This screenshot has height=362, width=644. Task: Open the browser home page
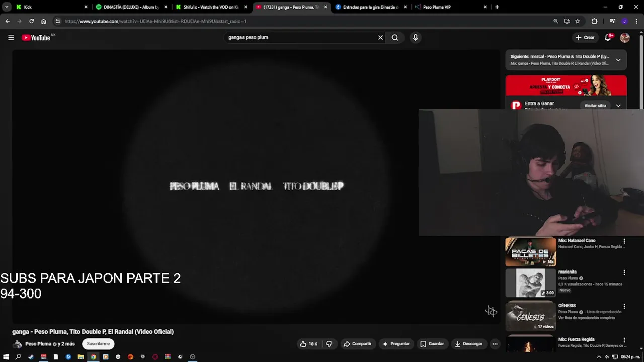(x=43, y=21)
